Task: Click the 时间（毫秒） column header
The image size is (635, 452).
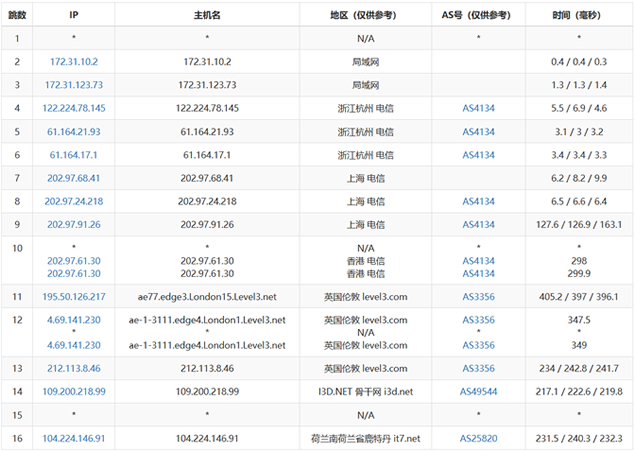Action: [578, 16]
